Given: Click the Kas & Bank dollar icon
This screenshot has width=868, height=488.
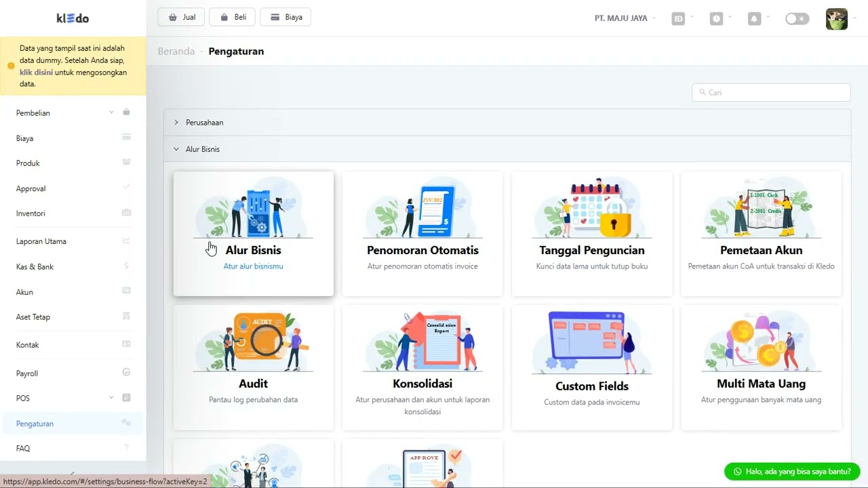Looking at the screenshot, I should [x=126, y=266].
